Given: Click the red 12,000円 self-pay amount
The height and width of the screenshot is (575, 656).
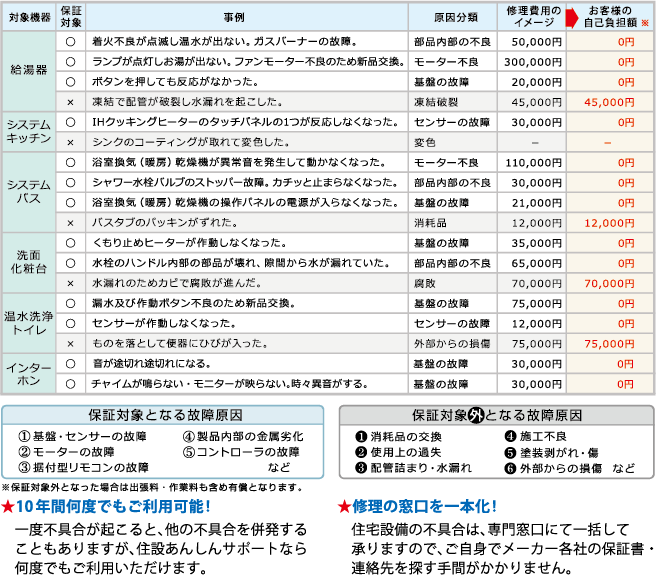Looking at the screenshot, I should [609, 223].
